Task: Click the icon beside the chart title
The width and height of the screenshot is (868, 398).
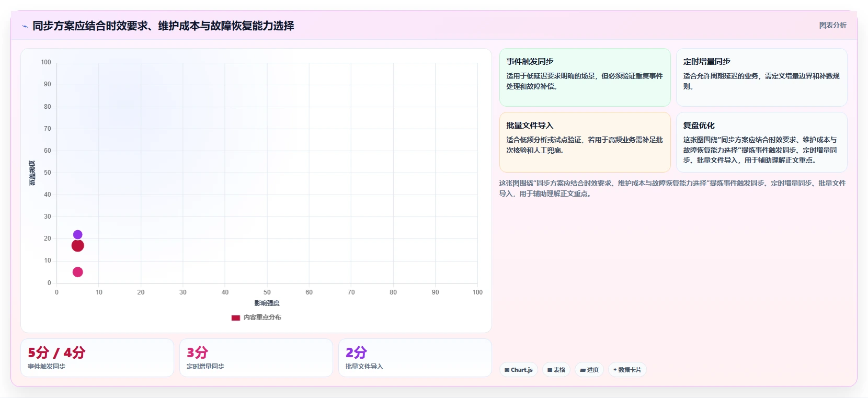Action: click(x=25, y=26)
